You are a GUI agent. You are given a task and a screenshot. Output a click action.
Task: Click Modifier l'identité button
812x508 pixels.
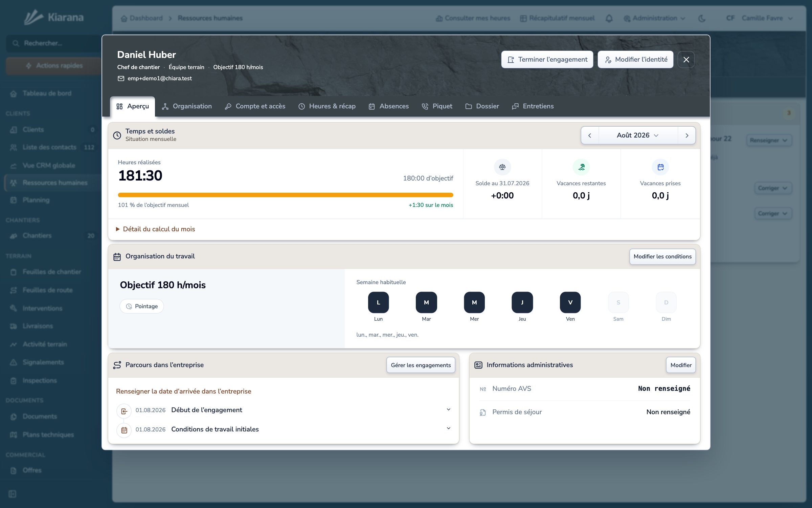(636, 60)
